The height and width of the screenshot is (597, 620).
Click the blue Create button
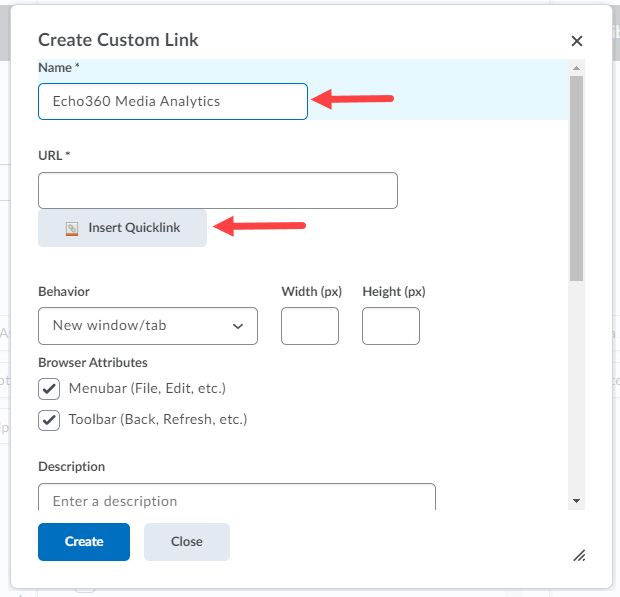(x=84, y=542)
